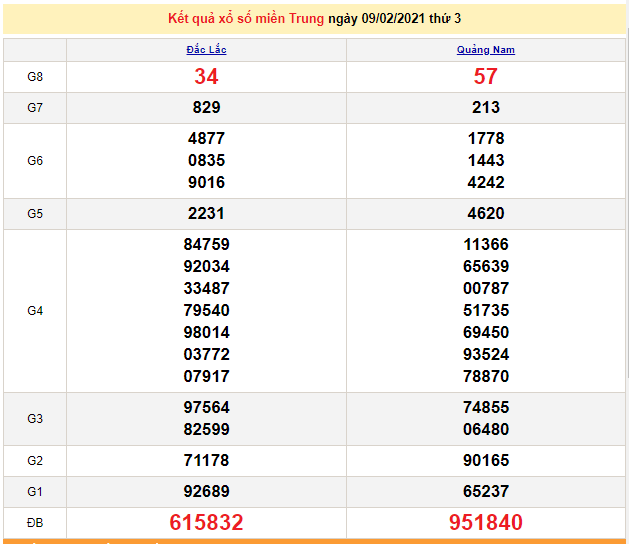The width and height of the screenshot is (629, 544).
Task: Click the G6 number 0835
Action: point(206,160)
